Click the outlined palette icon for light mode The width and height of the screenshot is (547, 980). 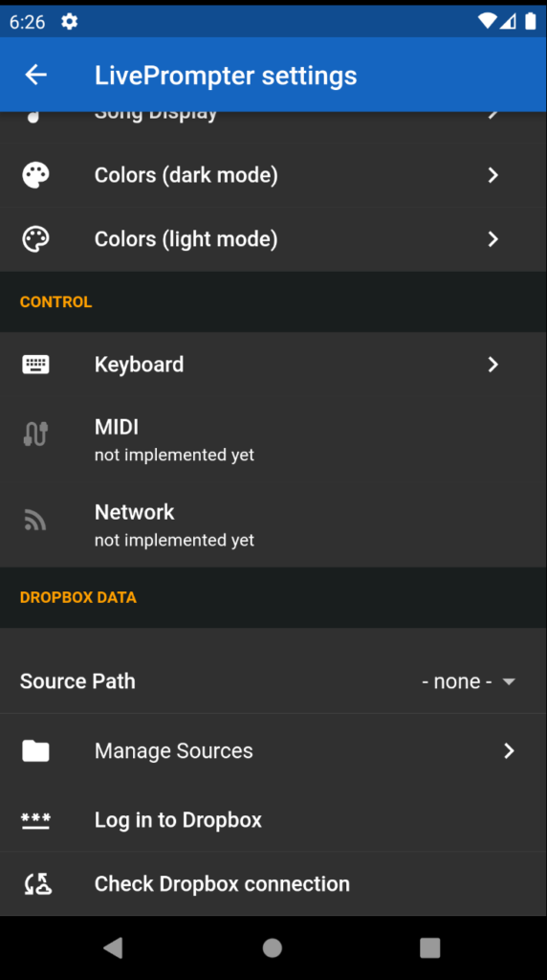coord(35,238)
